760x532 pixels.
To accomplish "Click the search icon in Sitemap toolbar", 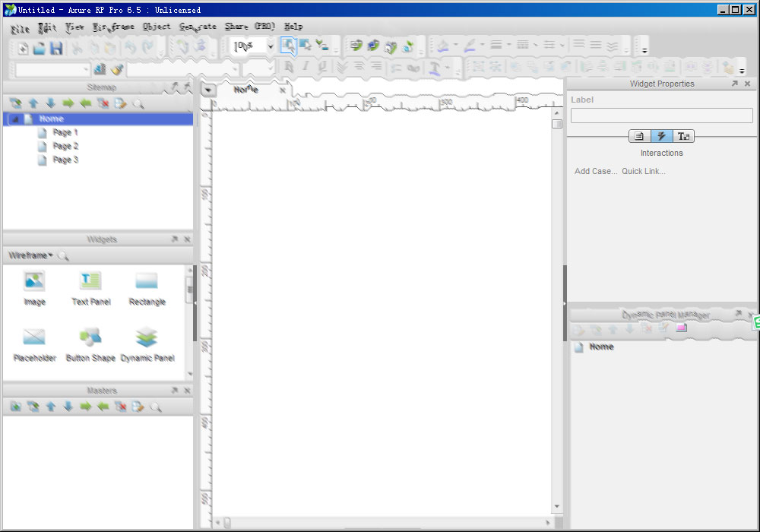I will tap(138, 103).
